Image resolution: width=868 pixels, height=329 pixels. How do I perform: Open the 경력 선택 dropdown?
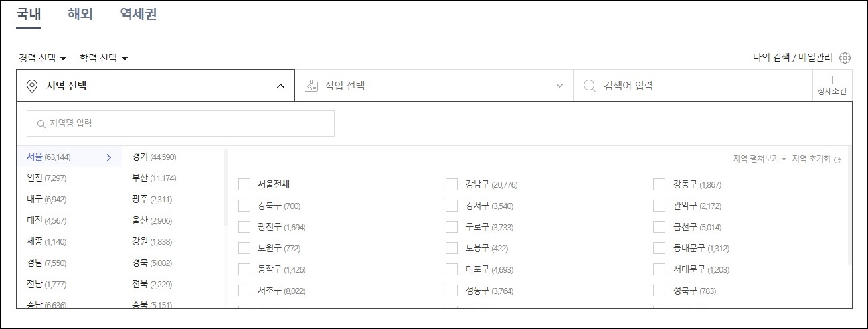43,58
